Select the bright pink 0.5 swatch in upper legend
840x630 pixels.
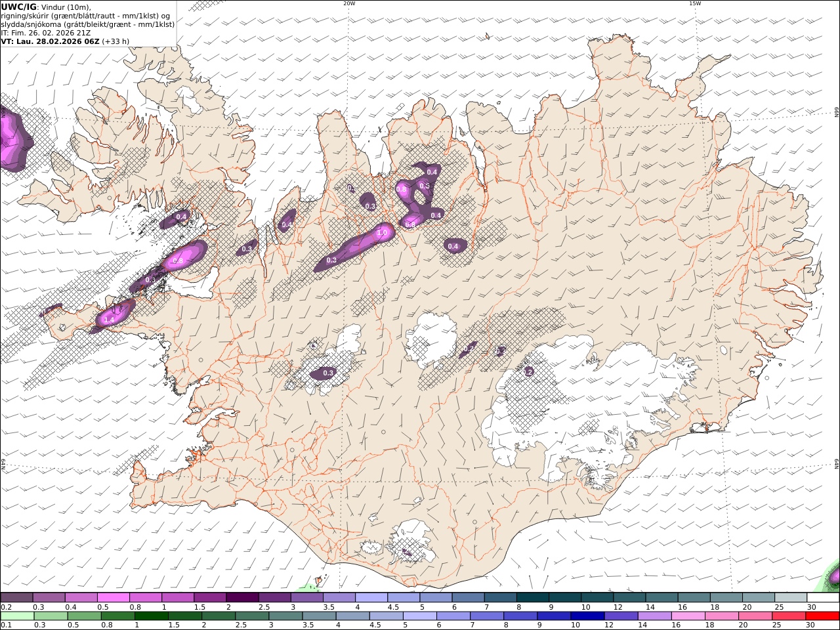(113, 598)
